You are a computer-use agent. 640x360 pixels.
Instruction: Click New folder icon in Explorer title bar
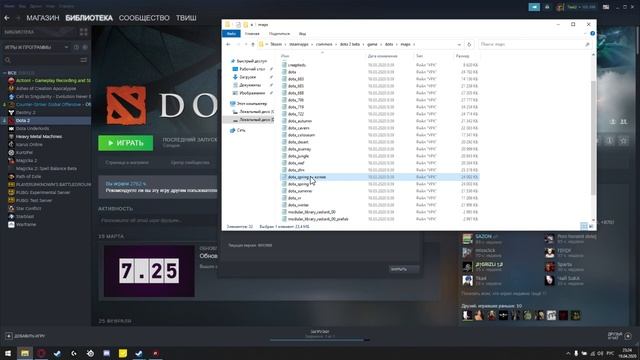point(245,24)
